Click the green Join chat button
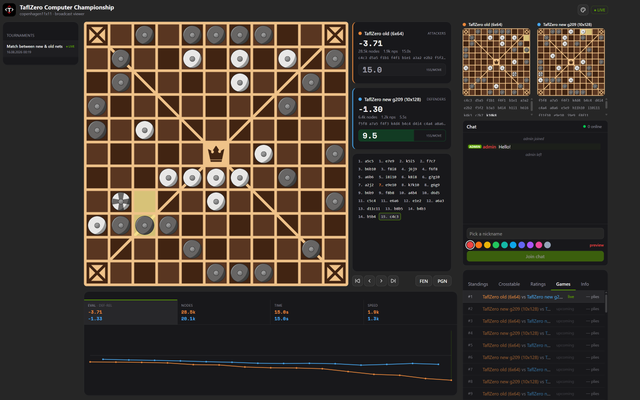Screen dimensions: 640x400 535,256
